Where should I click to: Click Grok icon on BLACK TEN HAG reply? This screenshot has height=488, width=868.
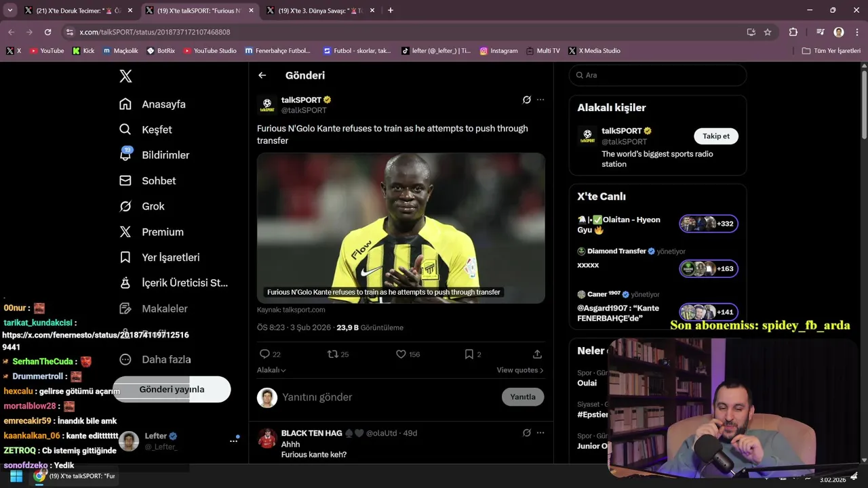click(526, 432)
